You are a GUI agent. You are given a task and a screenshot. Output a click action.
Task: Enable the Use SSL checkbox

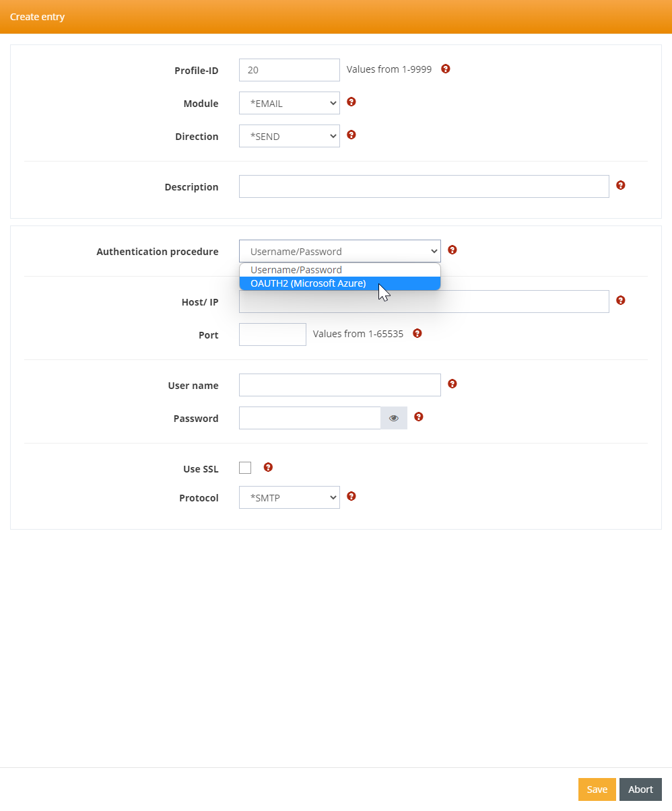point(245,468)
